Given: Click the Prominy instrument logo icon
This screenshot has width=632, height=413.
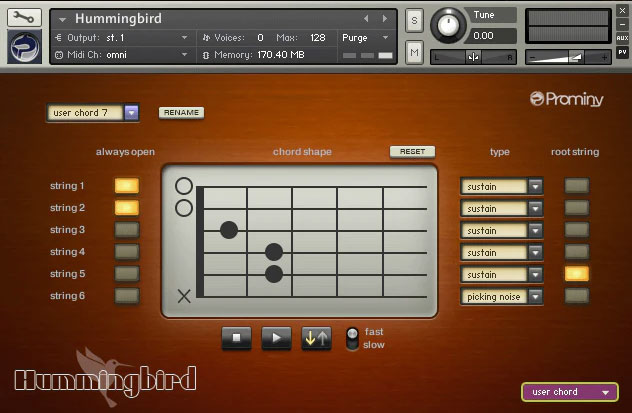Looking at the screenshot, I should 25,47.
